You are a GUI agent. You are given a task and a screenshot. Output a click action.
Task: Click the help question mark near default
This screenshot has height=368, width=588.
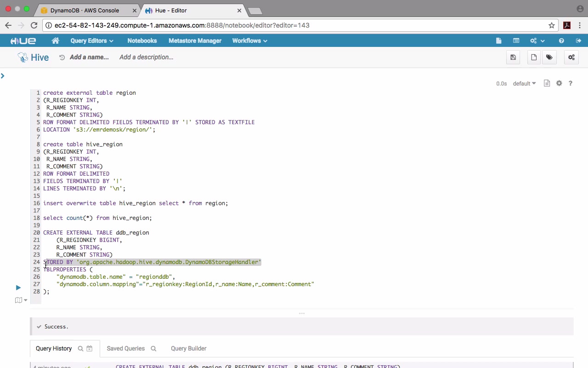click(x=571, y=83)
